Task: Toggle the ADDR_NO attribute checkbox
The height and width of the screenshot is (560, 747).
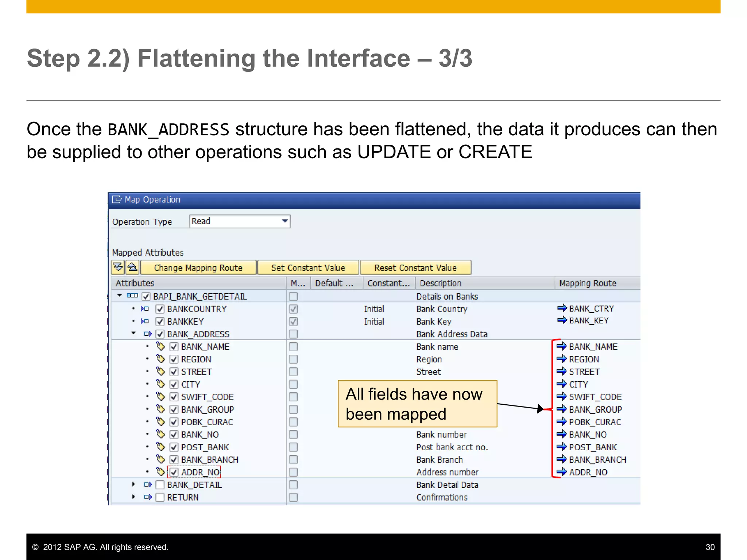Action: (174, 472)
